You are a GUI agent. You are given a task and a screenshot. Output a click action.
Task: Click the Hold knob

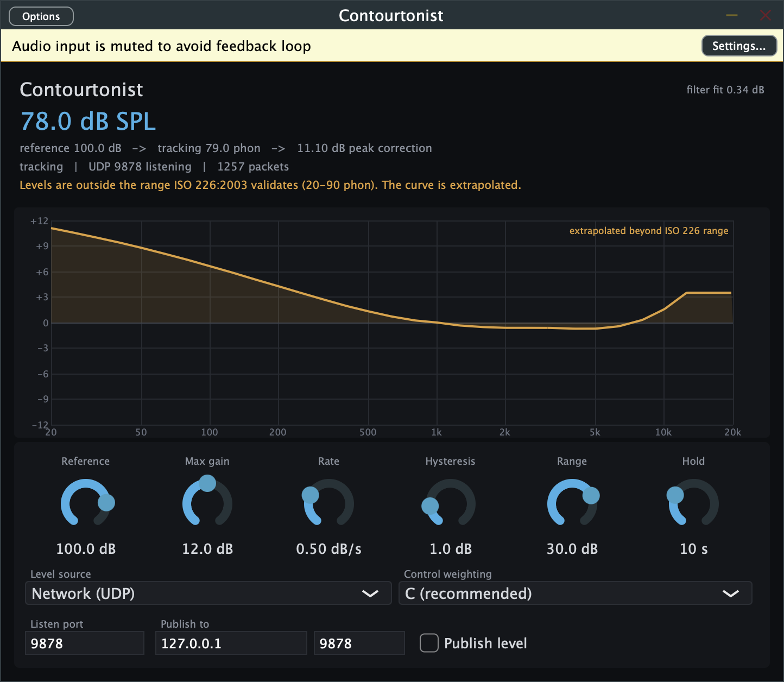point(694,503)
